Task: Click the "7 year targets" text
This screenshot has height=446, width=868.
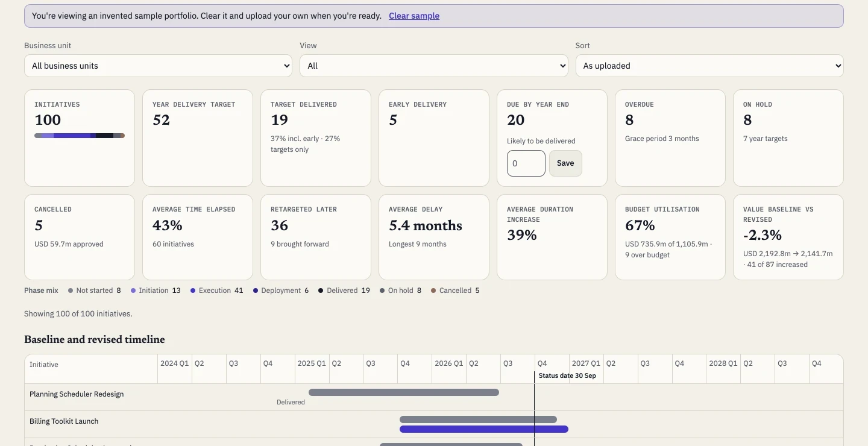Action: pos(766,139)
